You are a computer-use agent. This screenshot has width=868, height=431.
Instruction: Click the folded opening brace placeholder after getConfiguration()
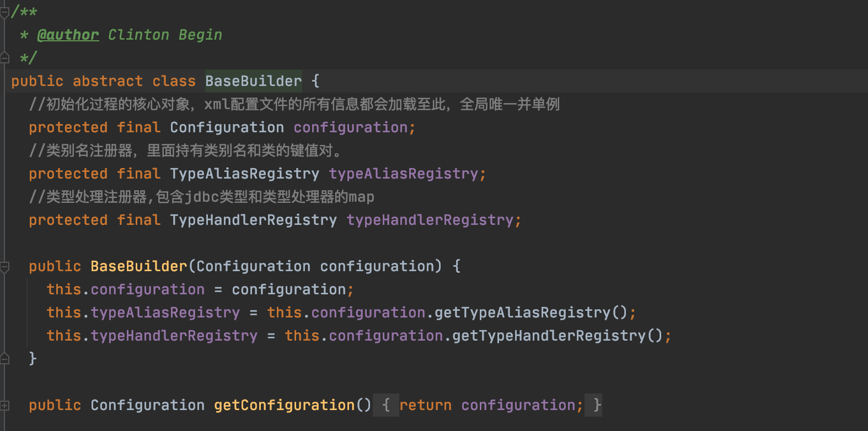tap(386, 405)
